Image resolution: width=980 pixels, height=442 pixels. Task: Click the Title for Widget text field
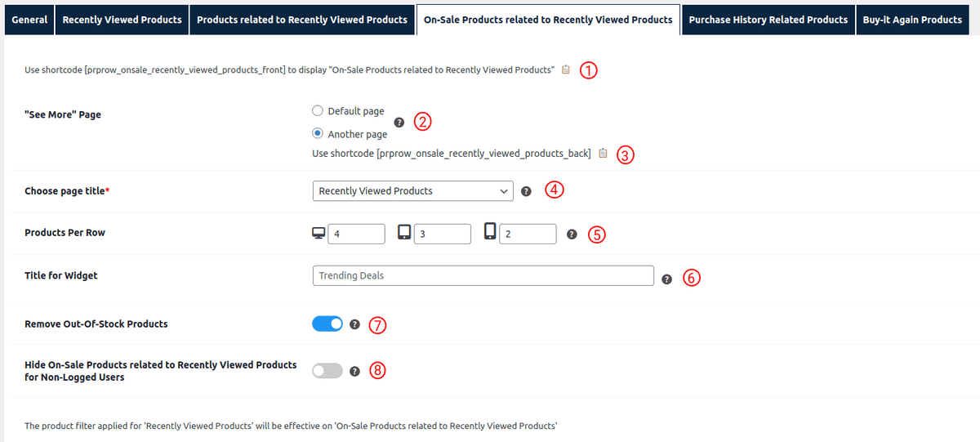click(x=483, y=276)
